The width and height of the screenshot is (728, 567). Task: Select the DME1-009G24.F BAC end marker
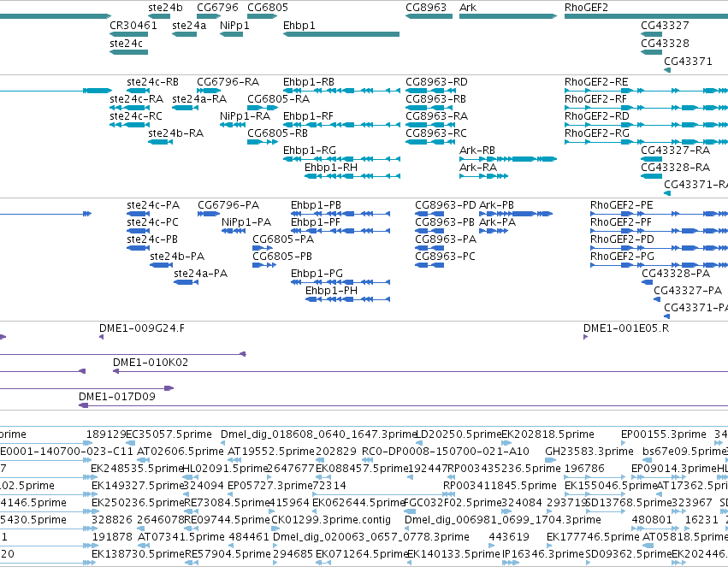101,337
